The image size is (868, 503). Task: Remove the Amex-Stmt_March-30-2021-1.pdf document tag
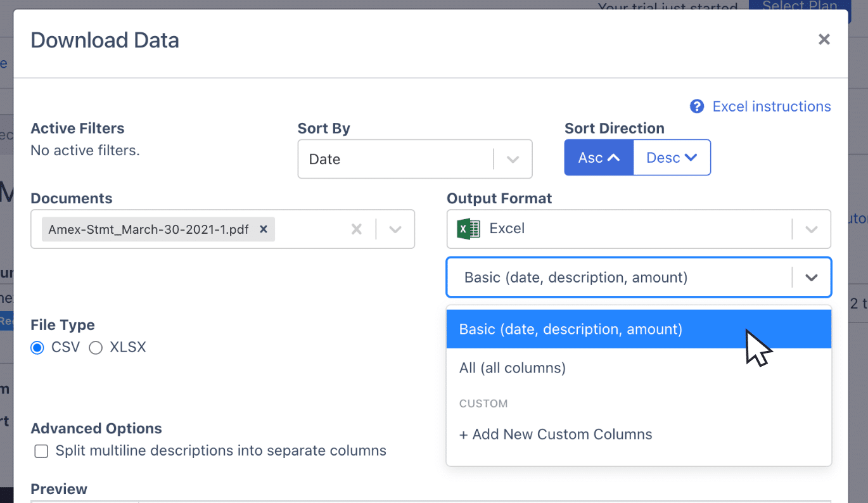tap(264, 229)
